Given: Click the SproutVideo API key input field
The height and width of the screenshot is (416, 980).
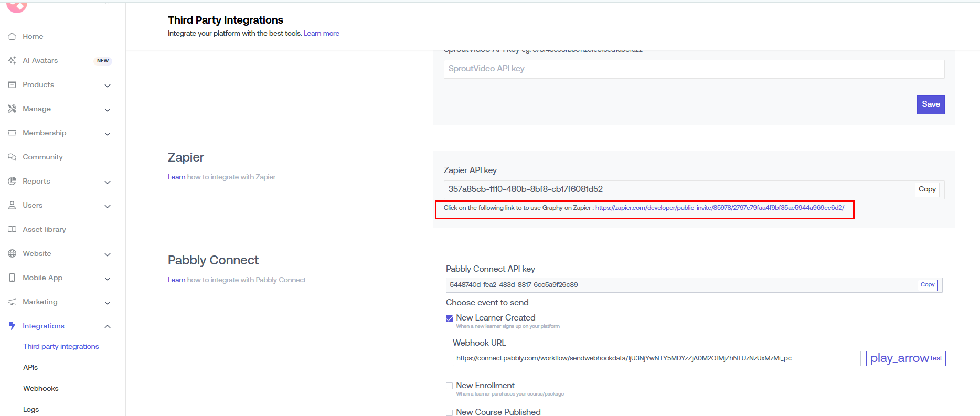Looking at the screenshot, I should 694,69.
